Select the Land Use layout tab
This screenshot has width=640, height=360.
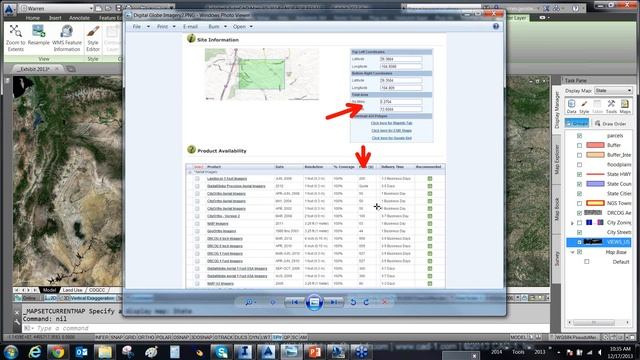[72, 290]
